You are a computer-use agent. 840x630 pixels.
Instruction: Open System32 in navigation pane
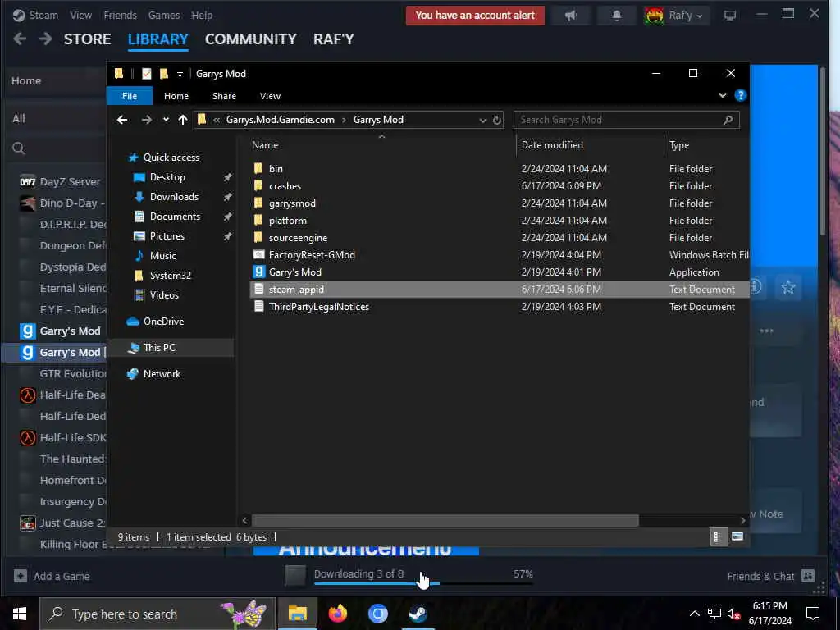170,276
